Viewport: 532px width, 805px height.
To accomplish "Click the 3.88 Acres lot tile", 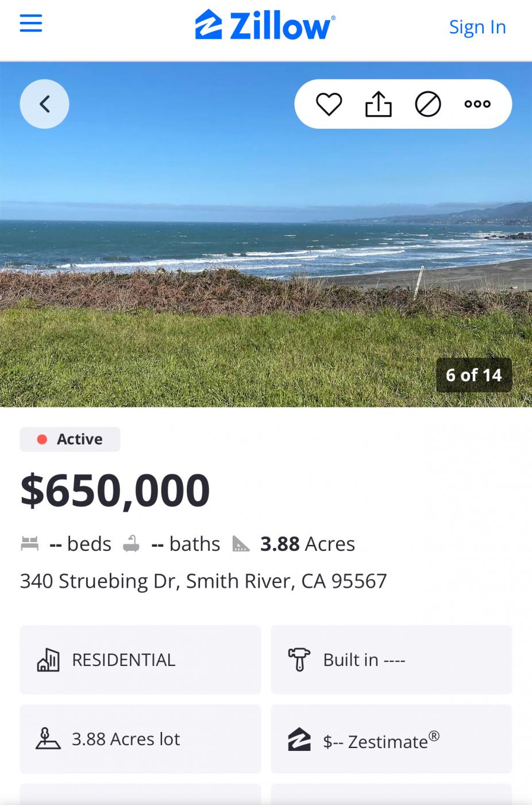I will (x=140, y=739).
